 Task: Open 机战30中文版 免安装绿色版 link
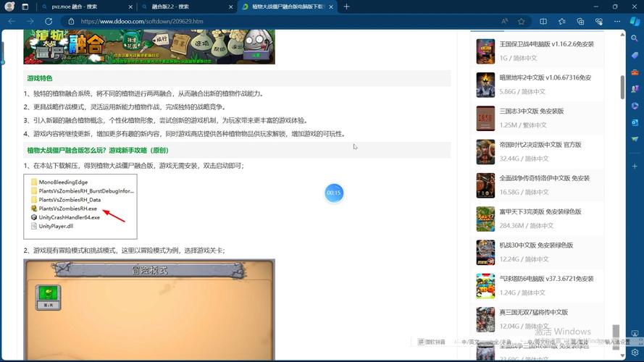[x=536, y=245]
